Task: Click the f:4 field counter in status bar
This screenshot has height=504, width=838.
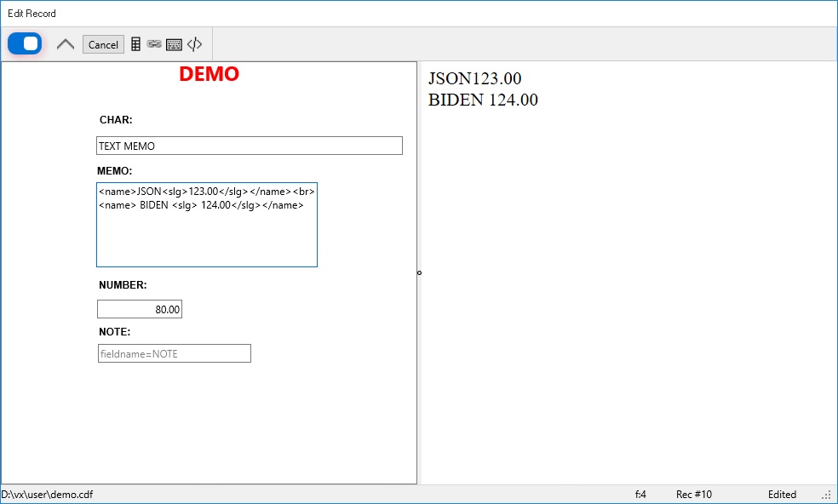Action: (x=640, y=495)
